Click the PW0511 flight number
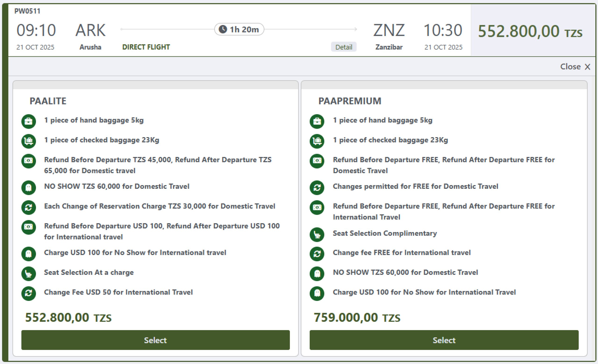The image size is (598, 364). (x=27, y=11)
